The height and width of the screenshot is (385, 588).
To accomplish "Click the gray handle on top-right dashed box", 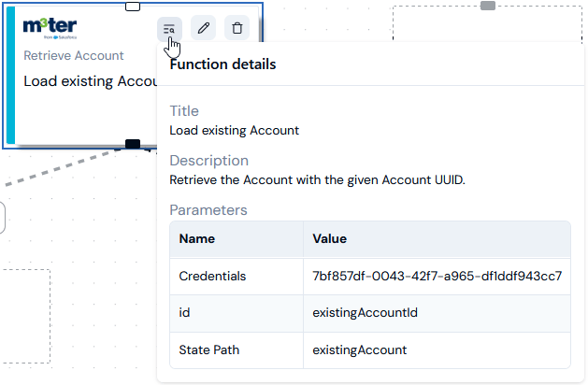I will click(488, 6).
